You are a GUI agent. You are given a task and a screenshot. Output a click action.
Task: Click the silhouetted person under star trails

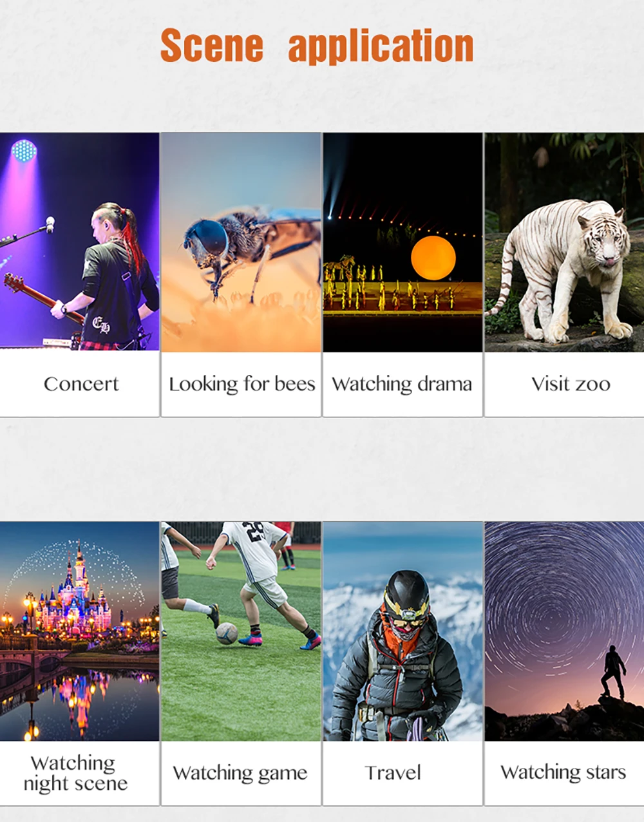(612, 673)
